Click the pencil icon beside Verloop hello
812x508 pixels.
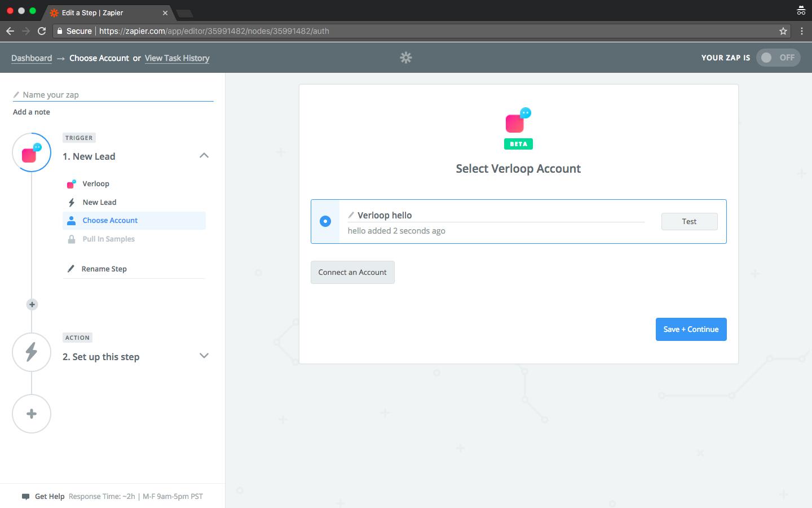tap(351, 215)
